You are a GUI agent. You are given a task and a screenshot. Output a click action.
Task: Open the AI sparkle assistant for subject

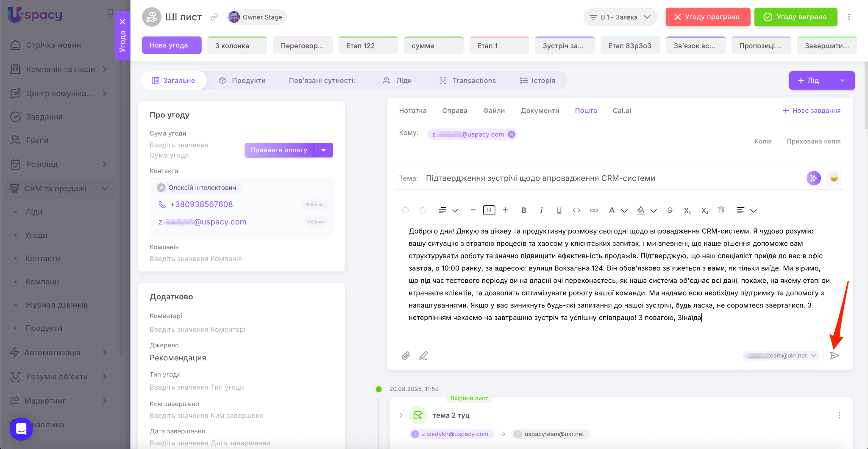813,178
